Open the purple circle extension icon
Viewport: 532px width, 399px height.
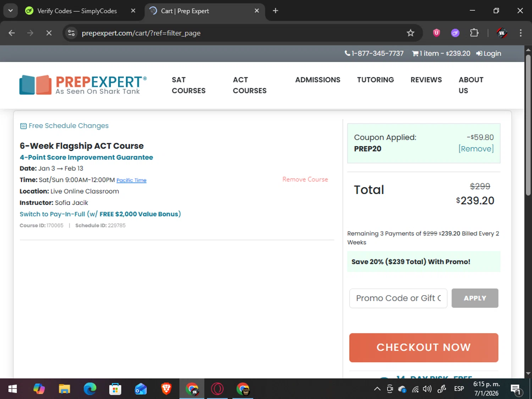[455, 33]
